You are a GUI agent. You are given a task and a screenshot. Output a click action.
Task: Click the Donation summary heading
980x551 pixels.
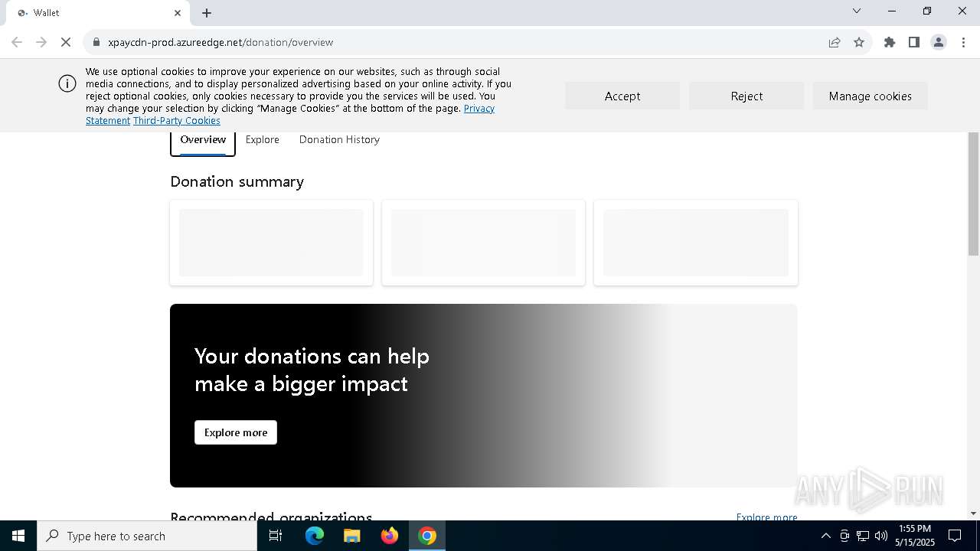237,181
